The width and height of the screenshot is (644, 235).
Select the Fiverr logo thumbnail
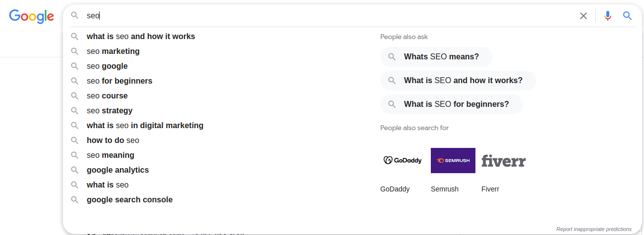click(x=503, y=160)
